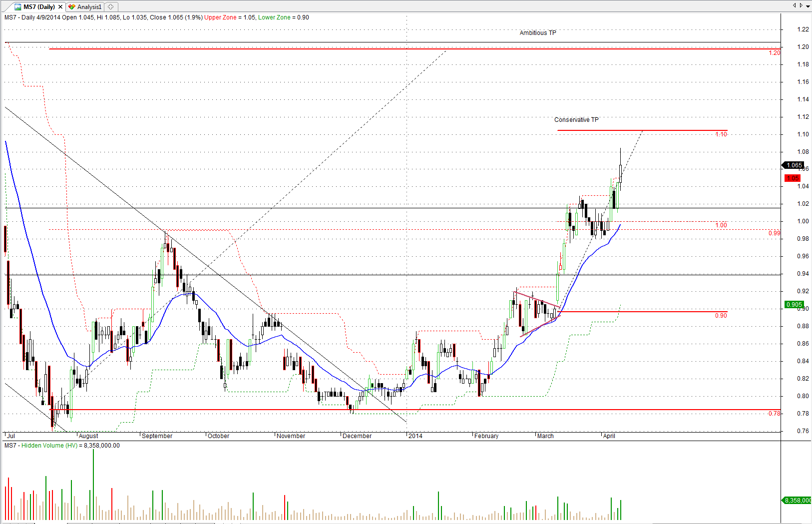The image size is (812, 524).
Task: Select the red 0.78 support line label
Action: click(774, 414)
